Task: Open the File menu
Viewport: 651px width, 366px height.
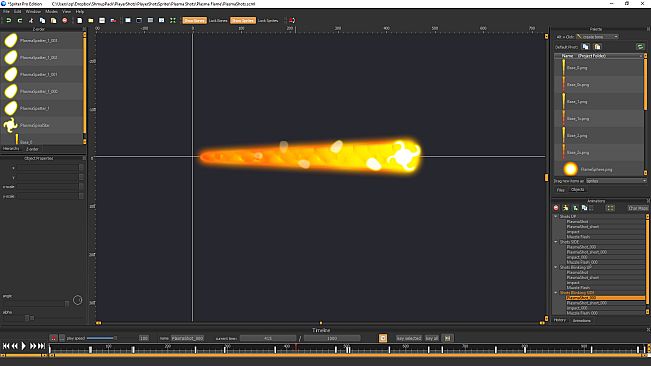Action: [6, 12]
